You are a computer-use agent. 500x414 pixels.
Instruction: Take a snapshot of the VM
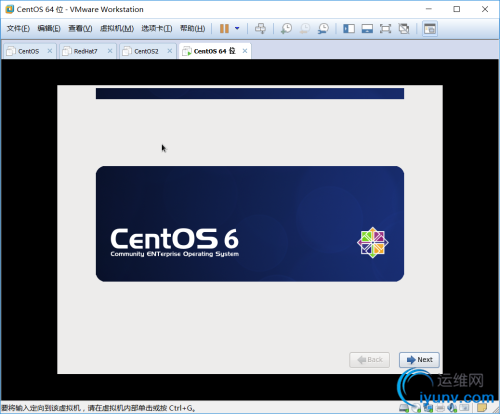(x=286, y=29)
